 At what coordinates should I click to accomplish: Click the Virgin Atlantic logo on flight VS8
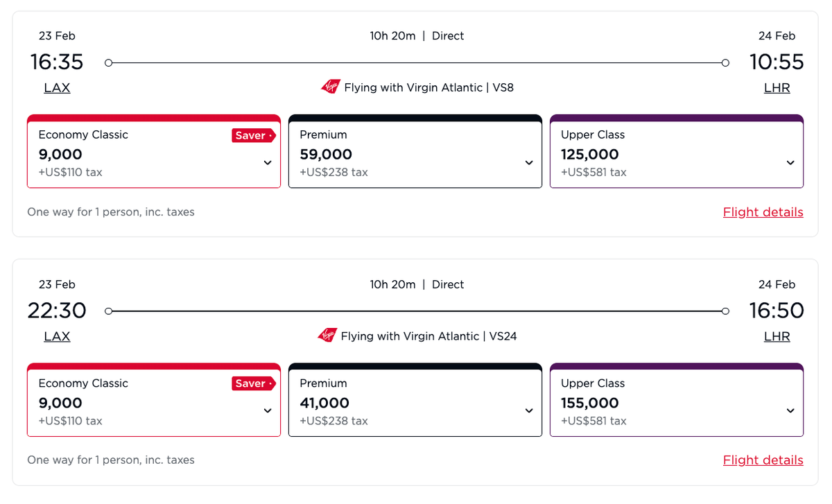click(331, 87)
